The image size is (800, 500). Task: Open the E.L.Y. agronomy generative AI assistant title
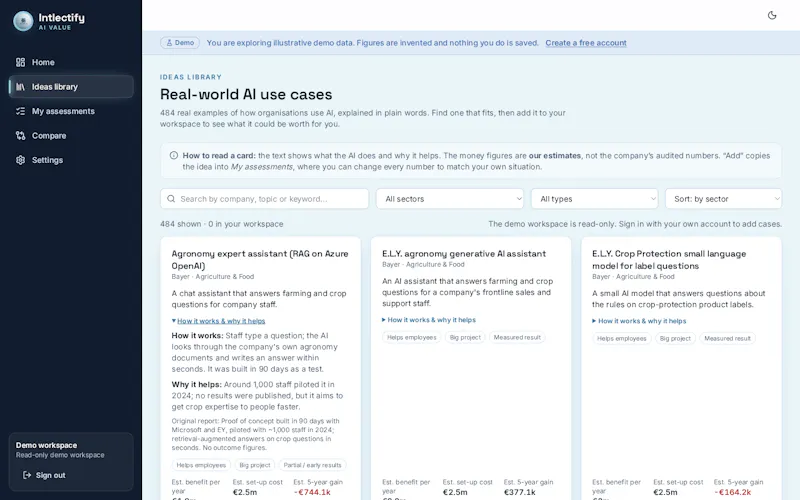pyautogui.click(x=464, y=254)
